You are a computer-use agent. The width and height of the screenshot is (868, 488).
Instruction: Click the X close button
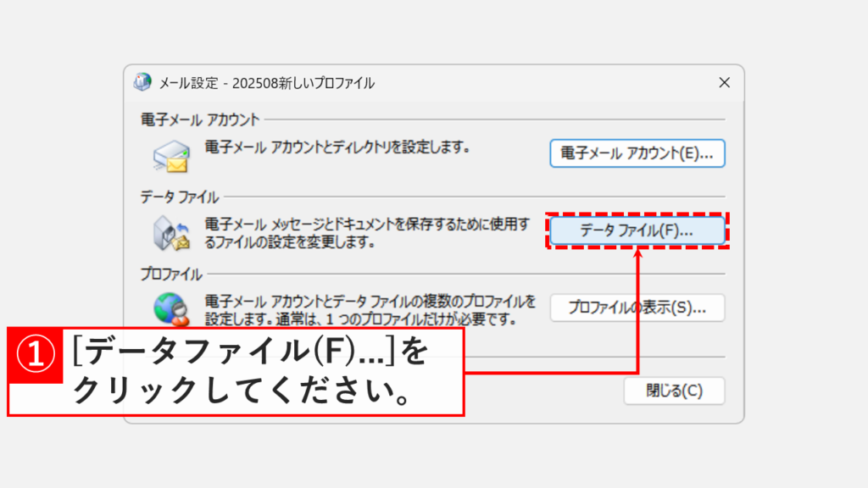[x=725, y=84]
